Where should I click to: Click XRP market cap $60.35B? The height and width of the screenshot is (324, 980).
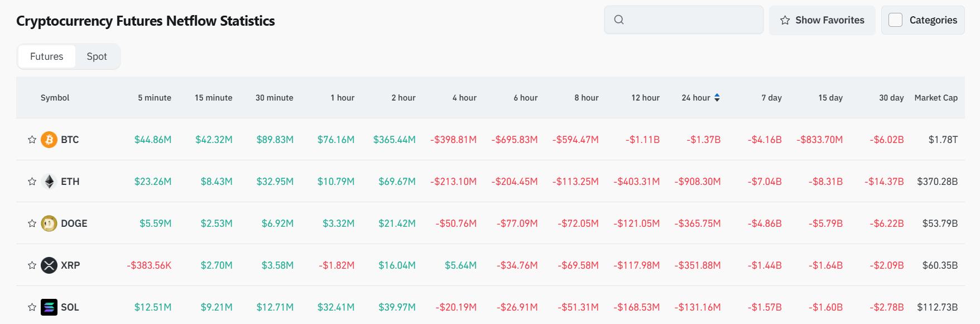[940, 265]
